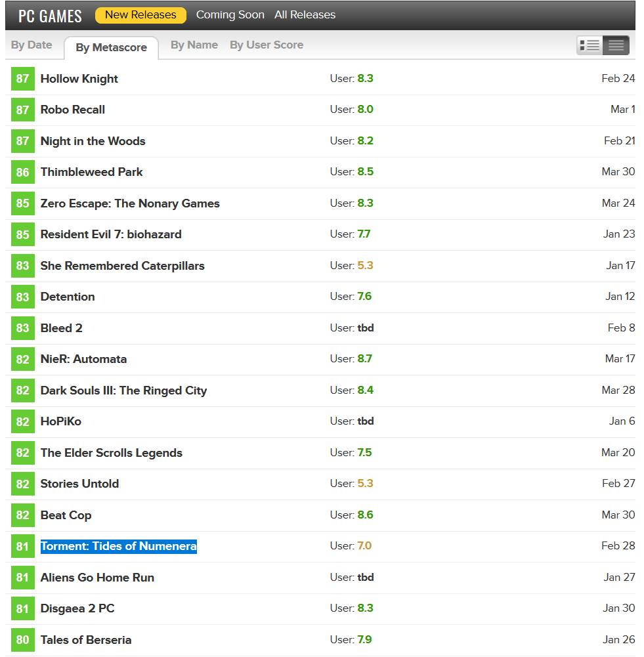
Task: Open Night in the Woods link
Action: coord(93,141)
